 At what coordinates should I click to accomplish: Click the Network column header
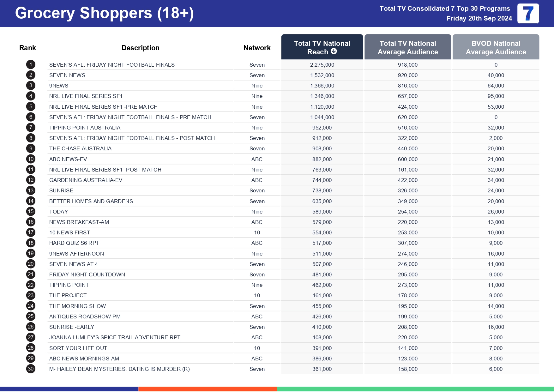coord(257,48)
